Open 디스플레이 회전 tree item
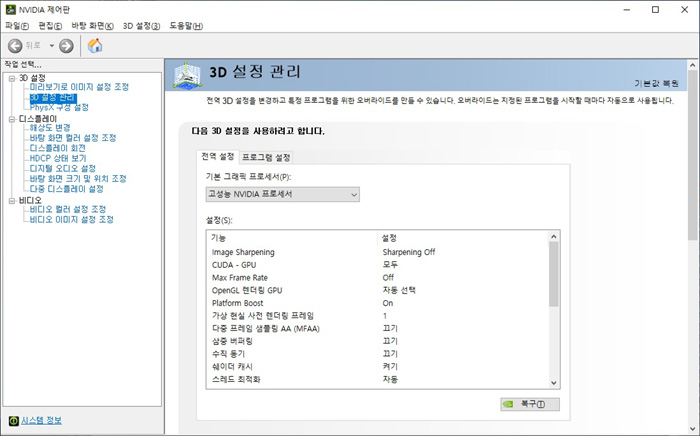Screen dimensions: 700x436 (57, 148)
